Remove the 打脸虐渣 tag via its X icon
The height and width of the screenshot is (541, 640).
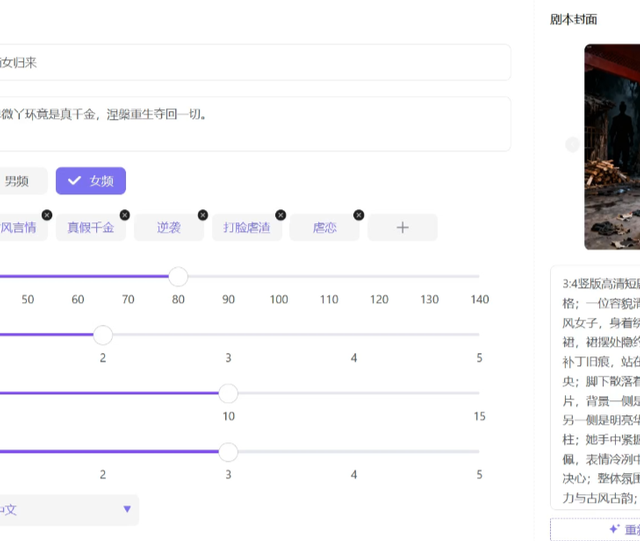281,215
